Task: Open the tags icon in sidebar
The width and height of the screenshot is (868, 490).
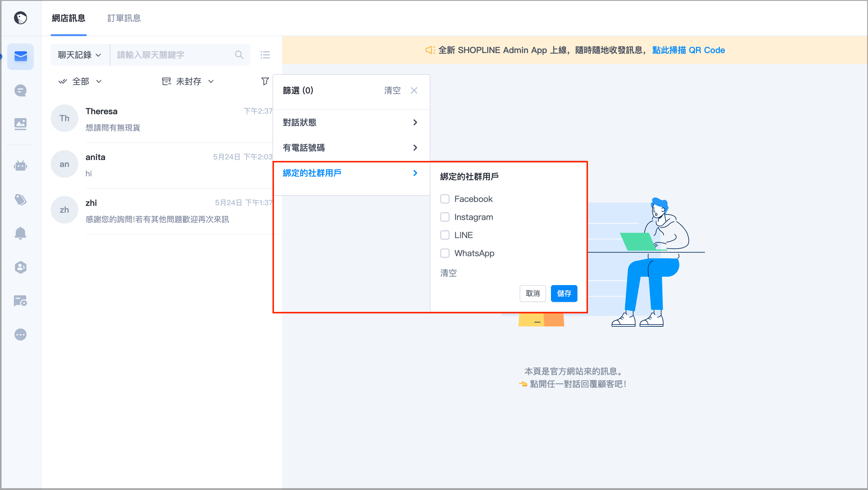Action: 20,199
